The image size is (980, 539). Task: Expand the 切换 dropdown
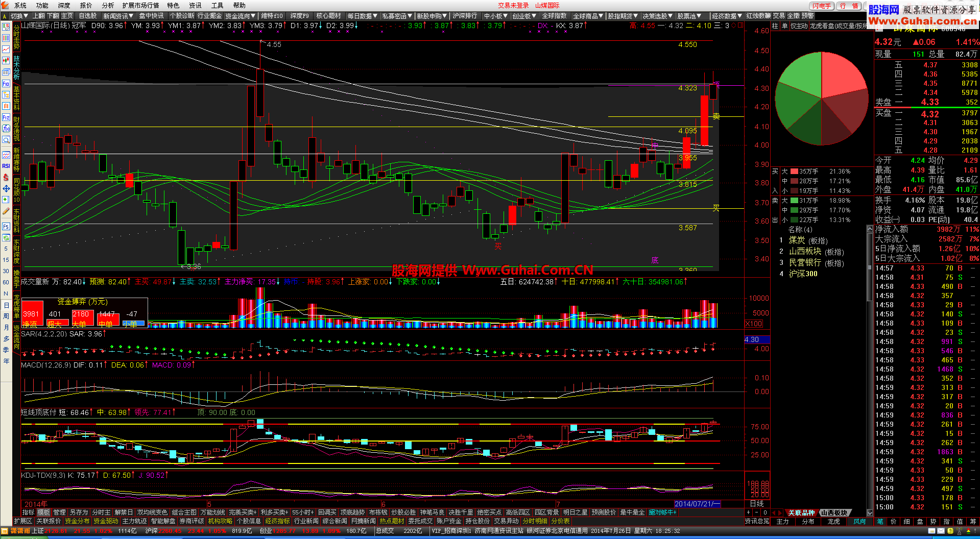click(19, 16)
